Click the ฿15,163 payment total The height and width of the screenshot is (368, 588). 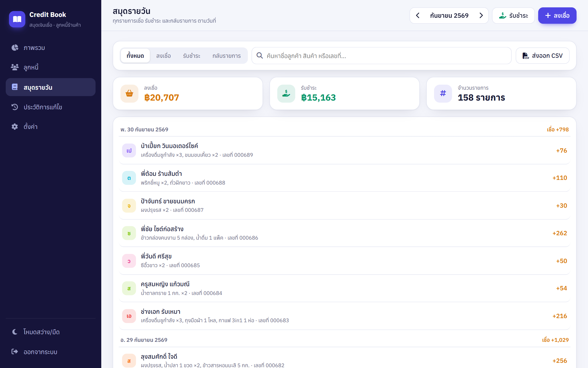(x=318, y=98)
